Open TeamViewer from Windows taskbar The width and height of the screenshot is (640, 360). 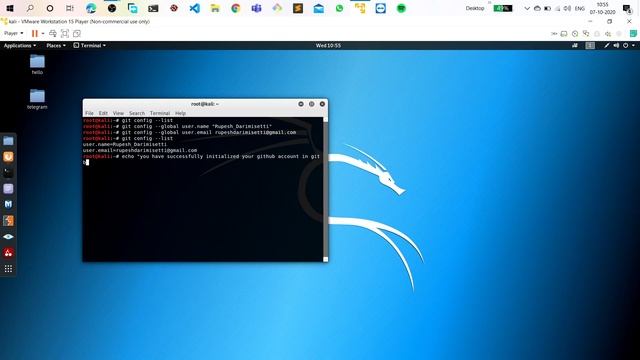tap(380, 8)
